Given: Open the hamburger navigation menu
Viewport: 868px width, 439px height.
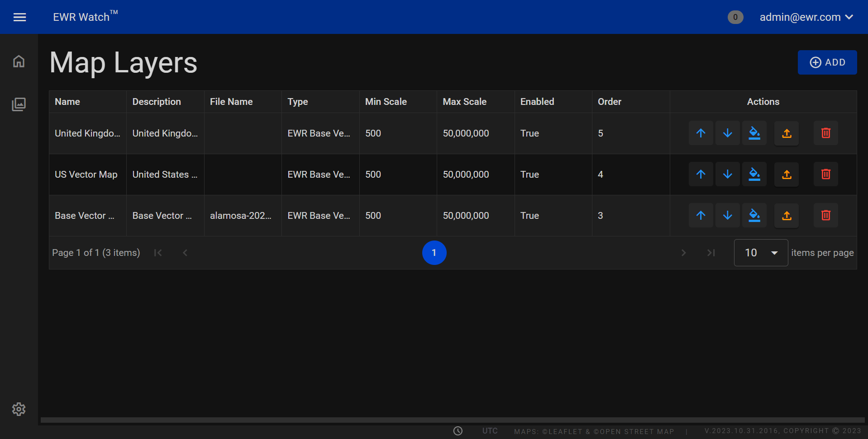Looking at the screenshot, I should tap(19, 17).
